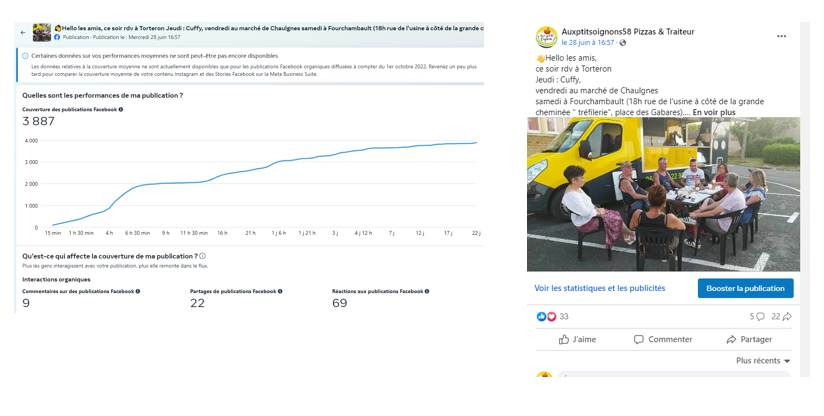Click Booster la publication button
Image resolution: width=824 pixels, height=416 pixels.
point(745,288)
